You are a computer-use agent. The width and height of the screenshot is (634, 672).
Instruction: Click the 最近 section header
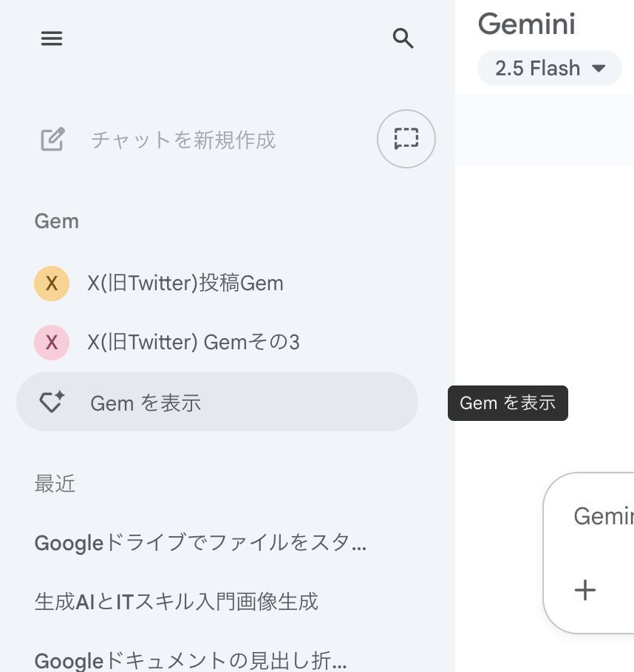click(55, 484)
